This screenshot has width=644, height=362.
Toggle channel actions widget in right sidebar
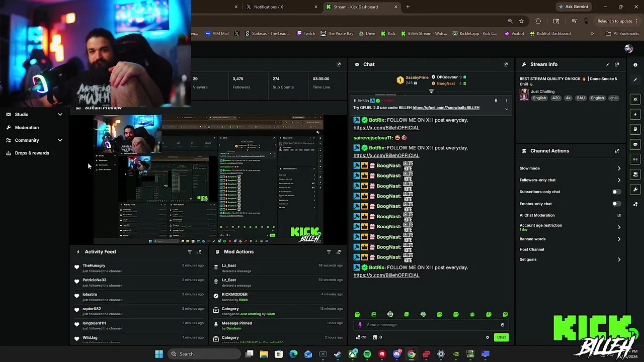point(635,174)
